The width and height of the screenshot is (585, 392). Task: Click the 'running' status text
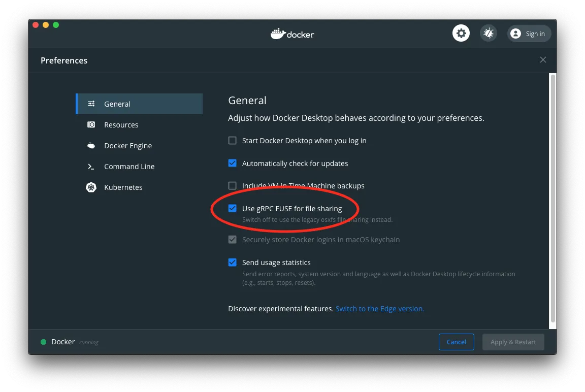coord(89,342)
